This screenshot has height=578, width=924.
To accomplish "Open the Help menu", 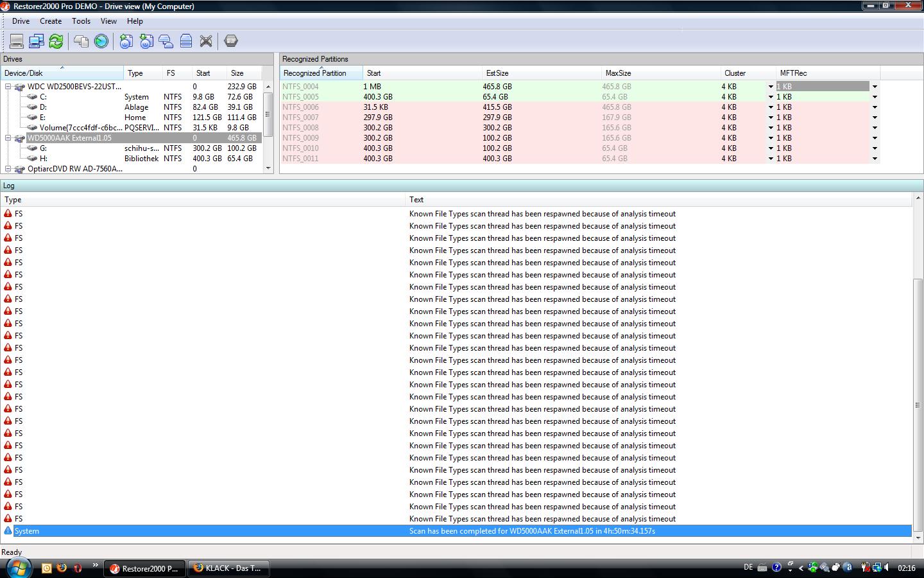I will (x=135, y=21).
